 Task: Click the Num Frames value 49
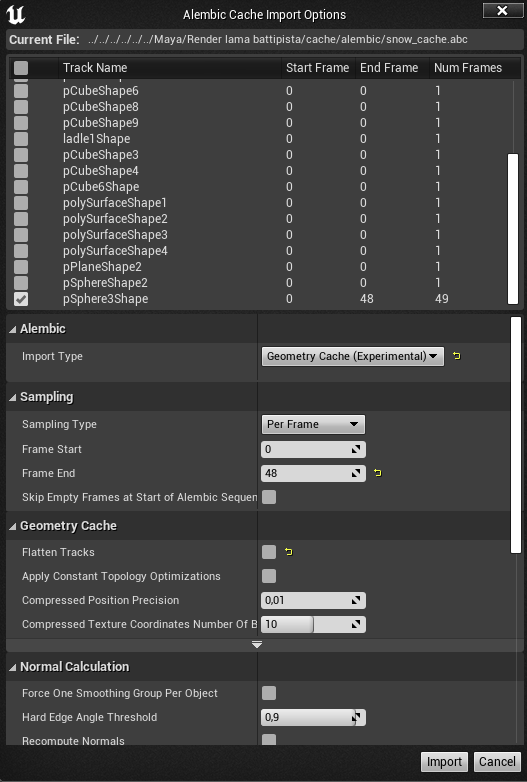pos(442,299)
